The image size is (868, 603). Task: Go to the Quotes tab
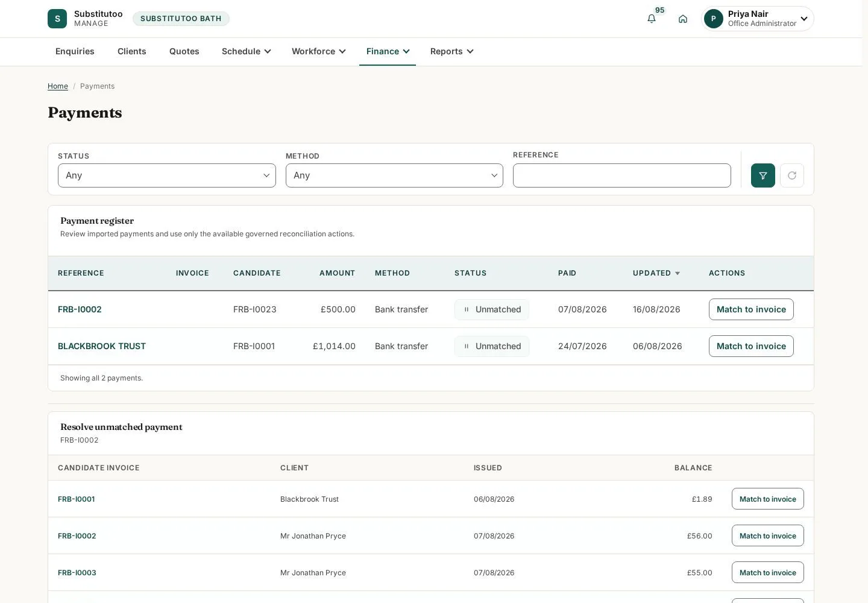[x=184, y=51]
